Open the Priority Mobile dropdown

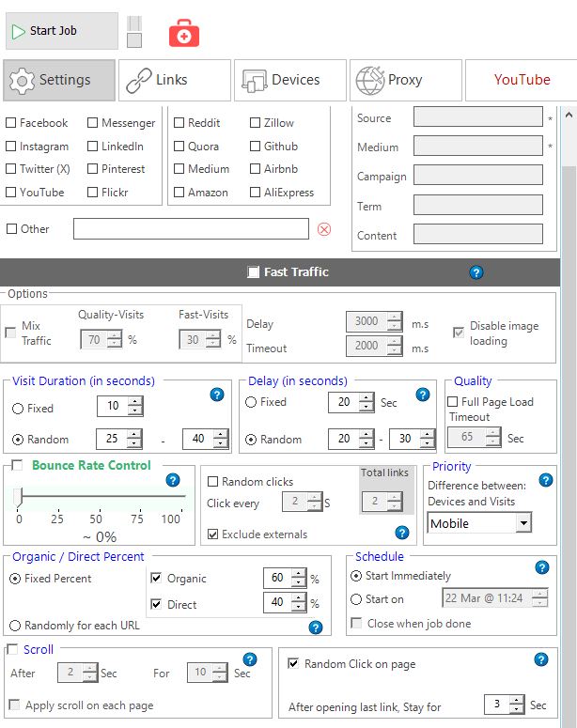tap(522, 523)
